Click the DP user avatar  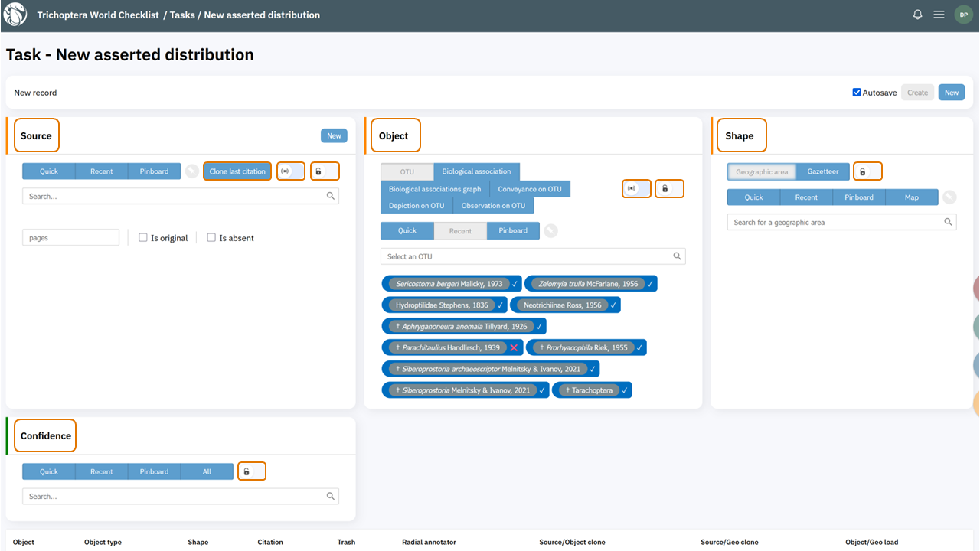tap(963, 15)
